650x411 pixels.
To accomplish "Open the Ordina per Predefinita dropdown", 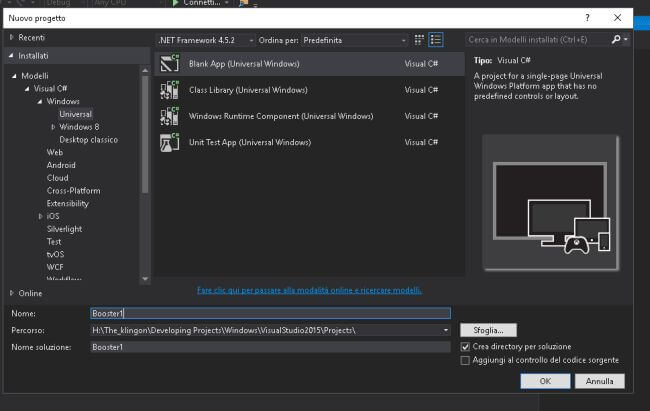I will [x=354, y=40].
